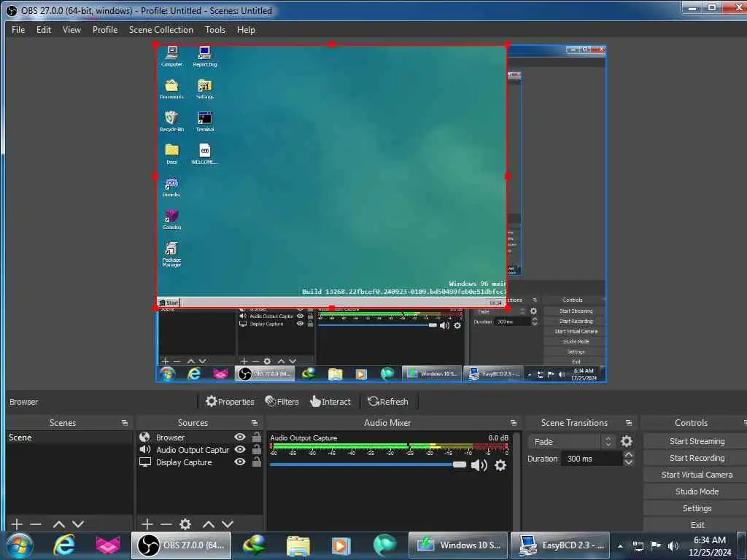Image resolution: width=747 pixels, height=560 pixels.
Task: Select the Scene entry in Scenes list
Action: [x=69, y=437]
